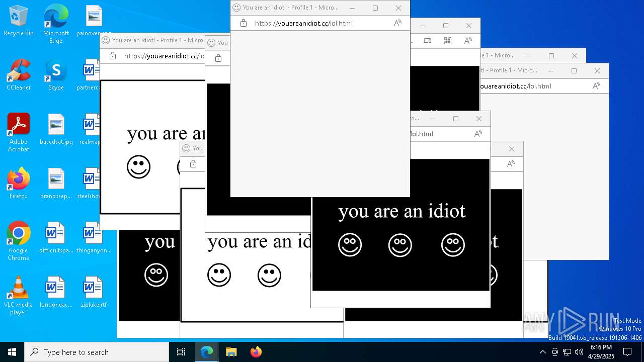Open the volume control in the tray
644x362 pixels.
click(x=579, y=352)
